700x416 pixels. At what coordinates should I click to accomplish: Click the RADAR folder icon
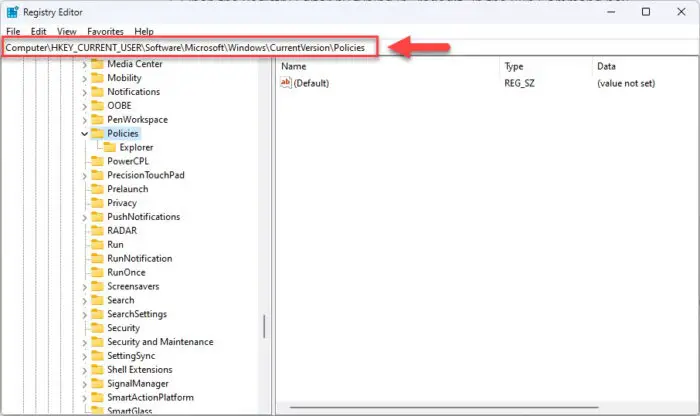[x=97, y=230]
